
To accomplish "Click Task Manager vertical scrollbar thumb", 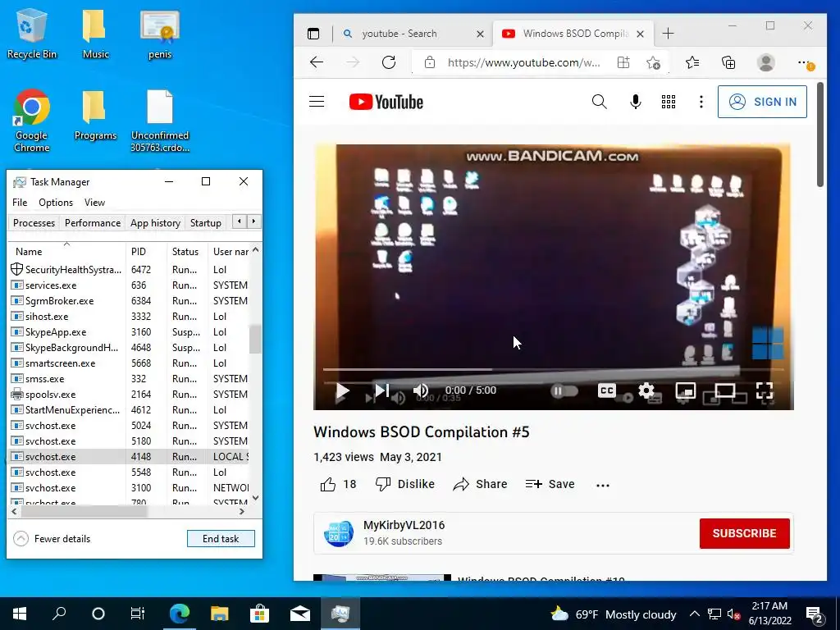I will click(x=256, y=339).
